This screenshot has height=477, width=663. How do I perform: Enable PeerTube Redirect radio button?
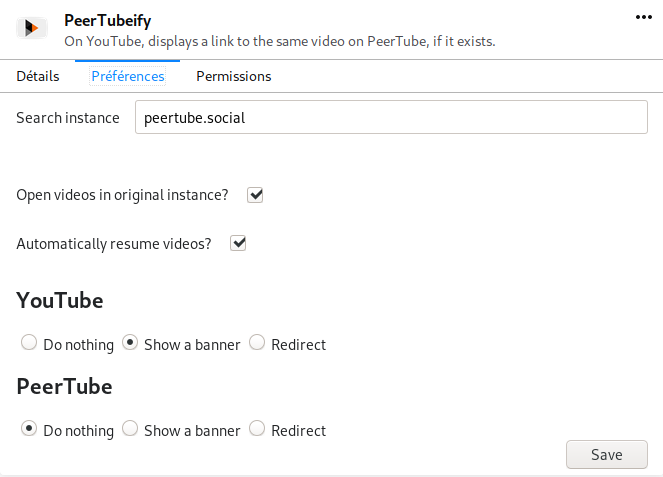257,429
